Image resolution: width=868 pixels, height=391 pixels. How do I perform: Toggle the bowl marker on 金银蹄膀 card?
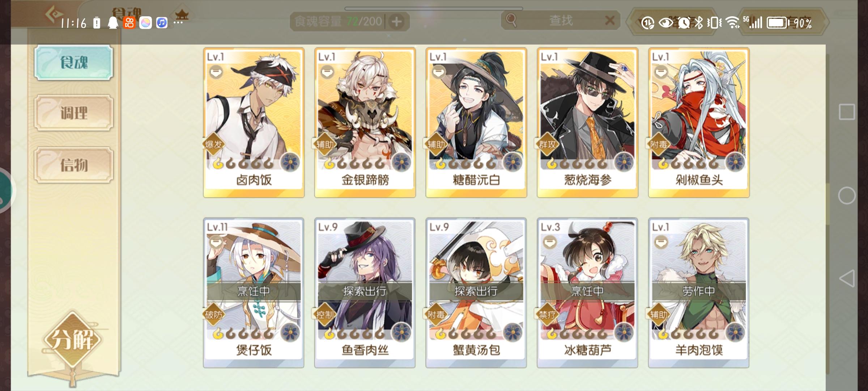coord(327,72)
